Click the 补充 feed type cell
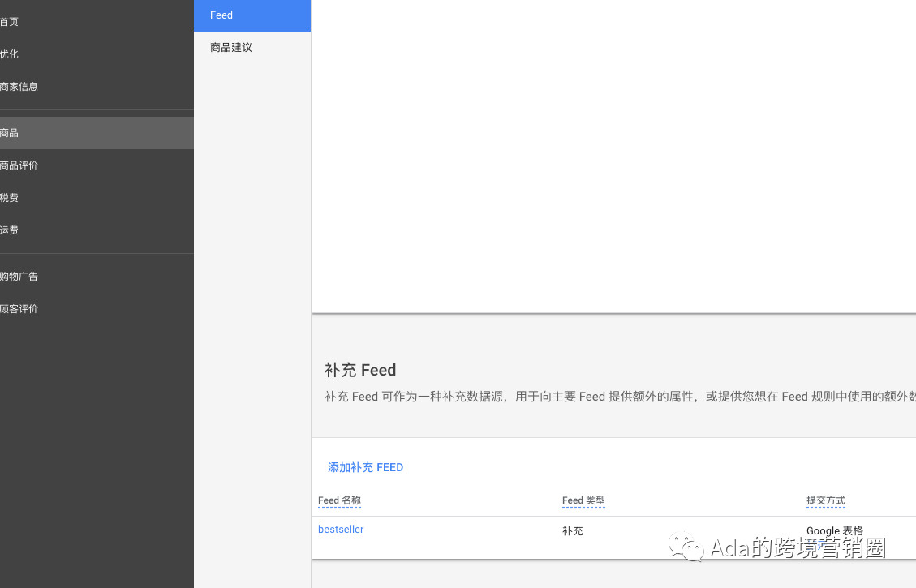 (x=573, y=530)
